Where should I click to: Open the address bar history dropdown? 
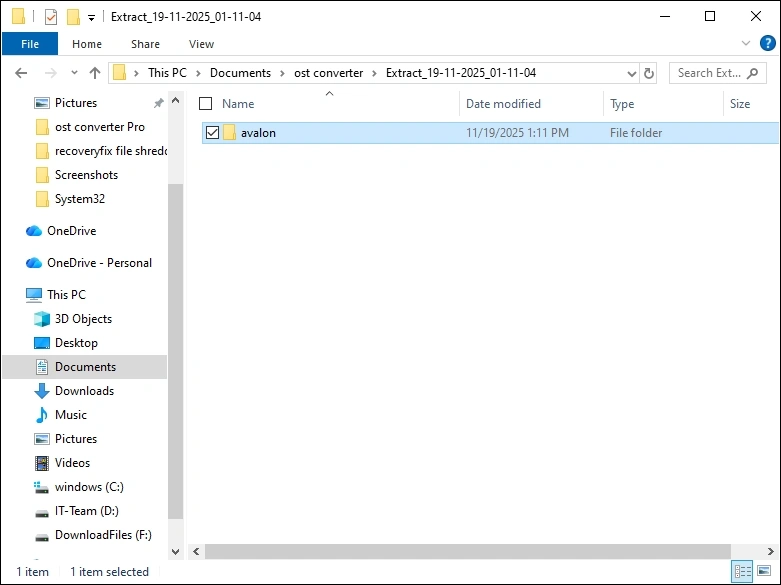click(631, 73)
